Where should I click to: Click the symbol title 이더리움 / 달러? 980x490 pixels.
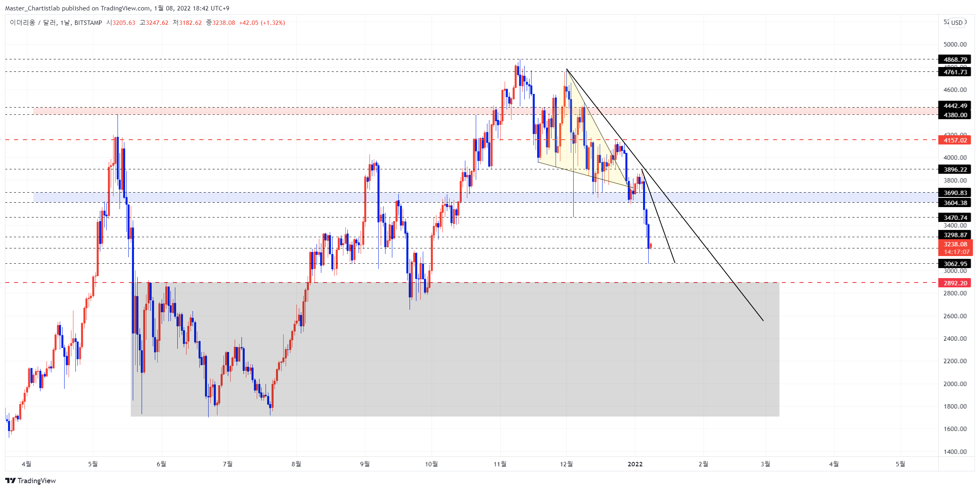(x=33, y=22)
